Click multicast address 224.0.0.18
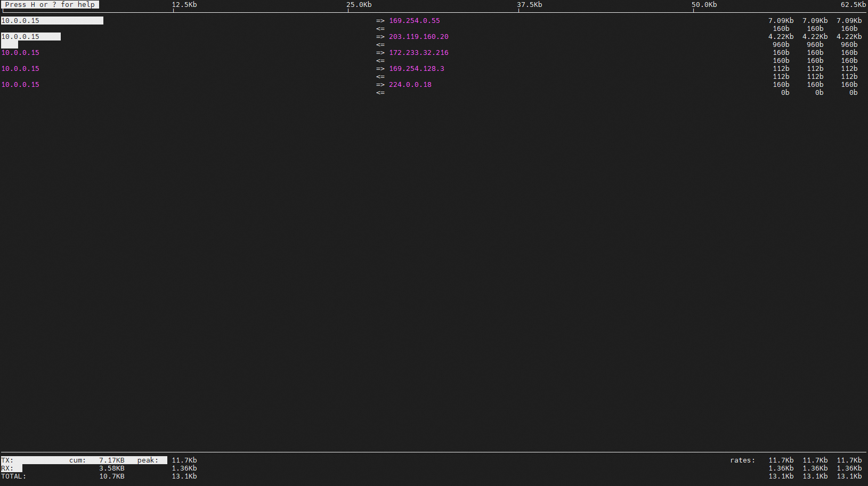The width and height of the screenshot is (868, 486). point(410,85)
